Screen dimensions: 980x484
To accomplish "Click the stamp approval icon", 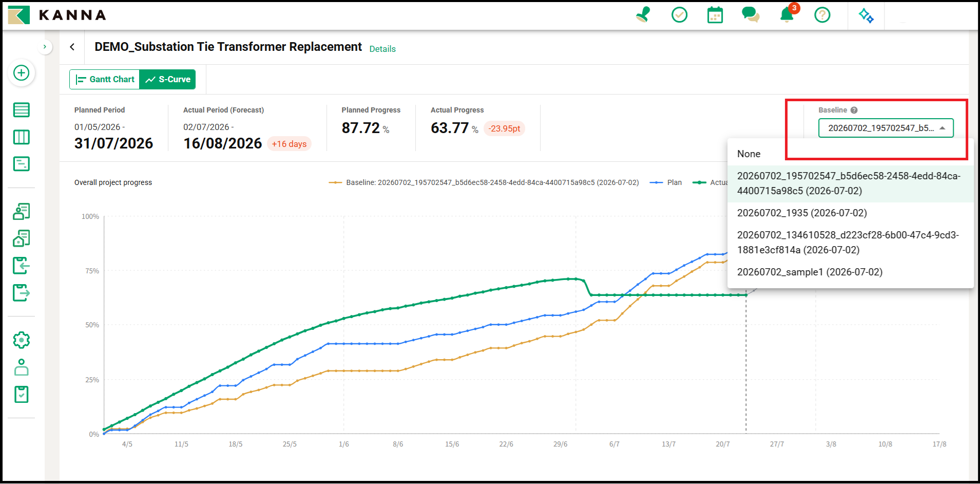I will (643, 14).
